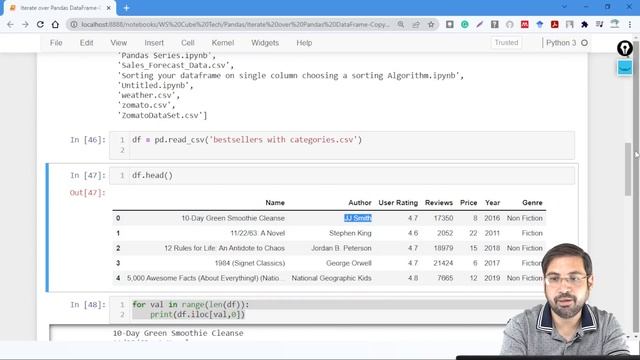
Task: Click the 12 Rules for Life cell
Action: [224, 248]
